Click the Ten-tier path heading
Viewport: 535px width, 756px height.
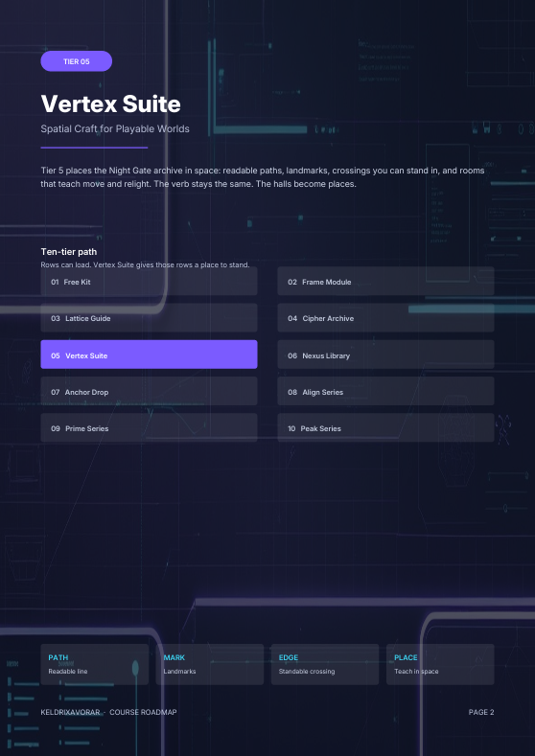(68, 252)
